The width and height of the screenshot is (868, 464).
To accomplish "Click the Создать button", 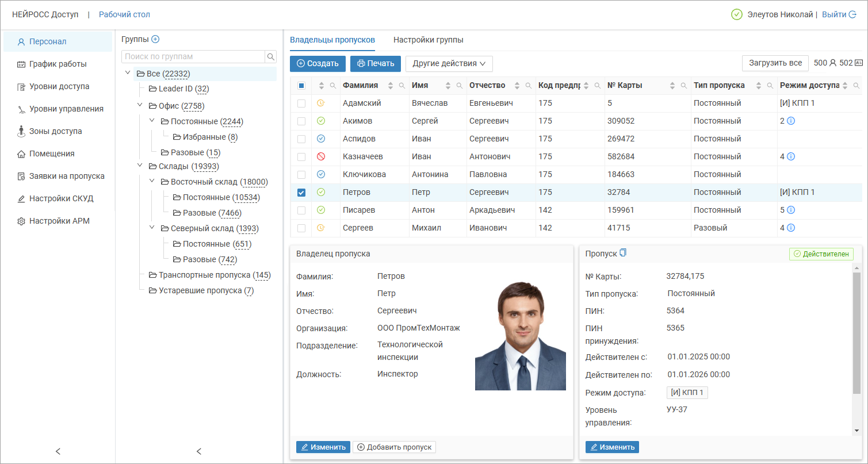I will point(318,63).
